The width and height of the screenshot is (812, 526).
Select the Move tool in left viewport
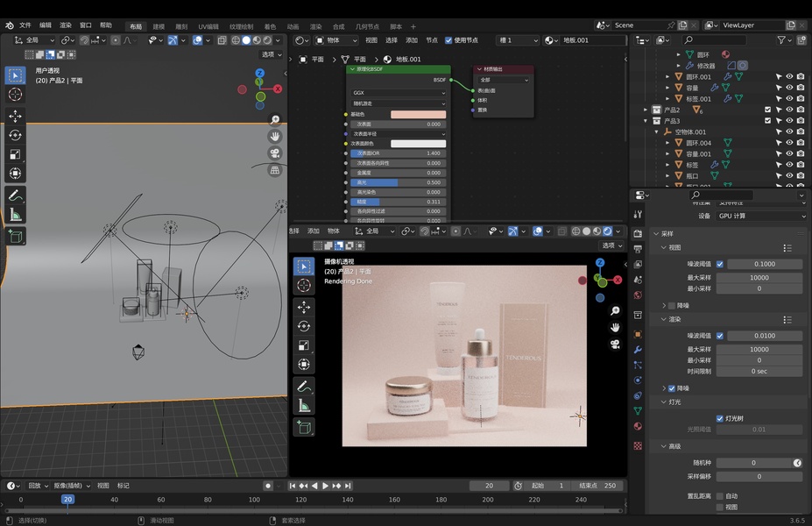(15, 116)
